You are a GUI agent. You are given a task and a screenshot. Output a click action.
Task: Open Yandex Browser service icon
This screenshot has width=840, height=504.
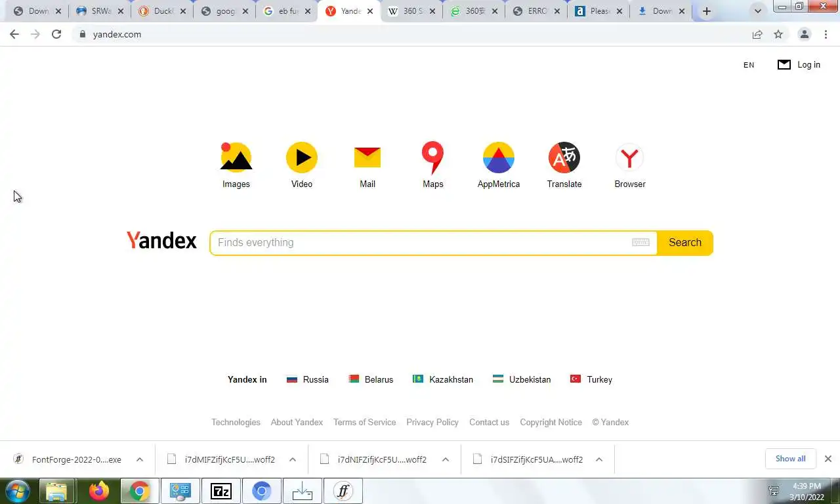[630, 158]
